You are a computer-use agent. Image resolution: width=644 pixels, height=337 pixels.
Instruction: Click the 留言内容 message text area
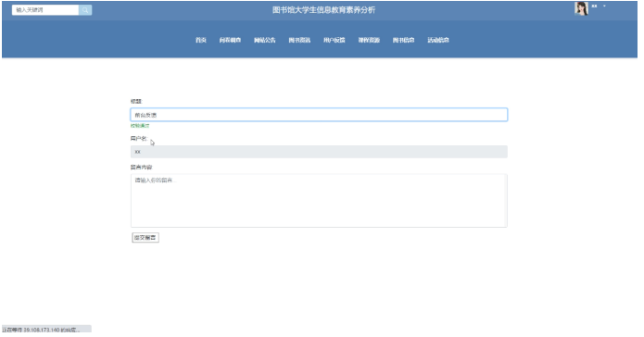pos(319,200)
